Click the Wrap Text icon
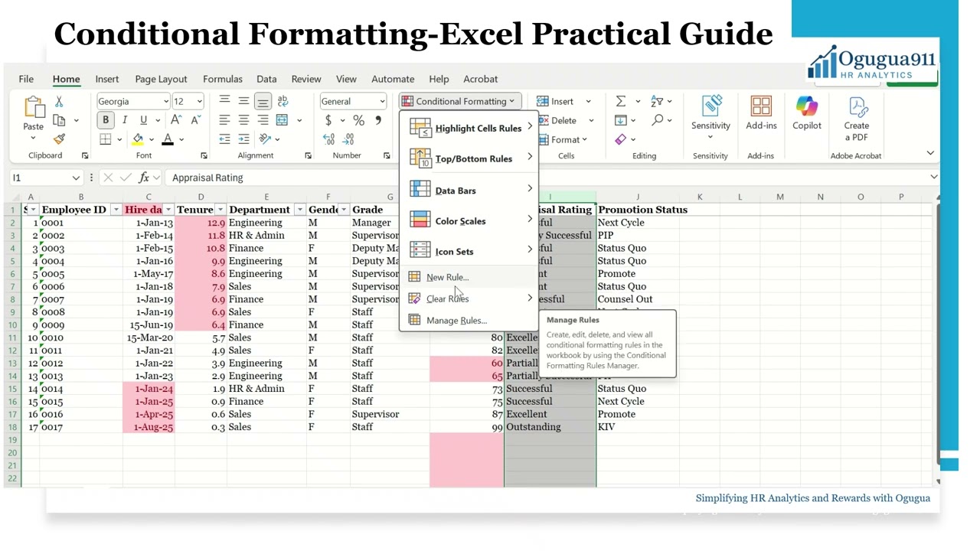980x551 pixels. coord(283,101)
